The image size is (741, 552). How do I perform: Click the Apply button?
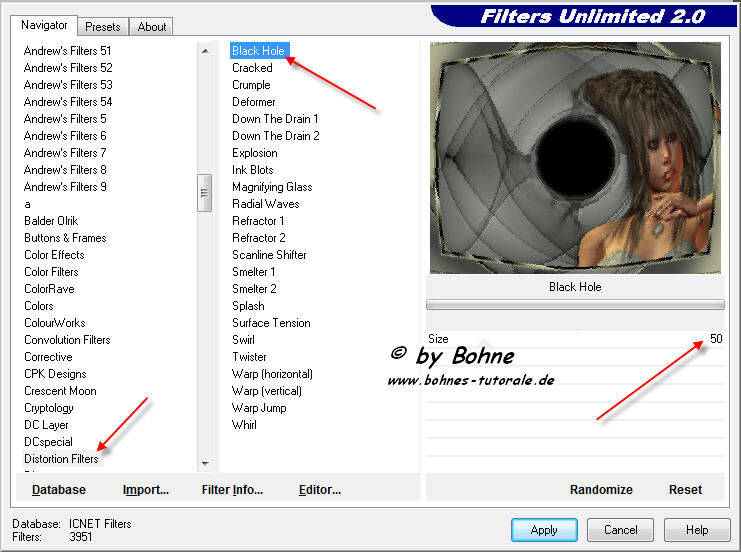[x=544, y=530]
